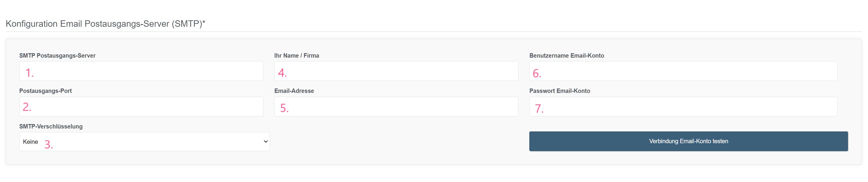This screenshot has height=182, width=868.
Task: Click the 'Email-Adresse' label text
Action: point(294,91)
